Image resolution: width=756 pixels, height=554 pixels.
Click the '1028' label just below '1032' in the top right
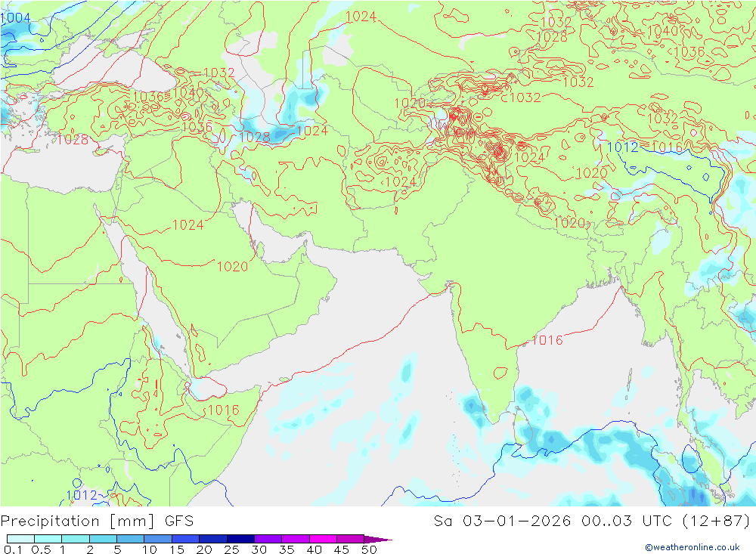point(552,37)
